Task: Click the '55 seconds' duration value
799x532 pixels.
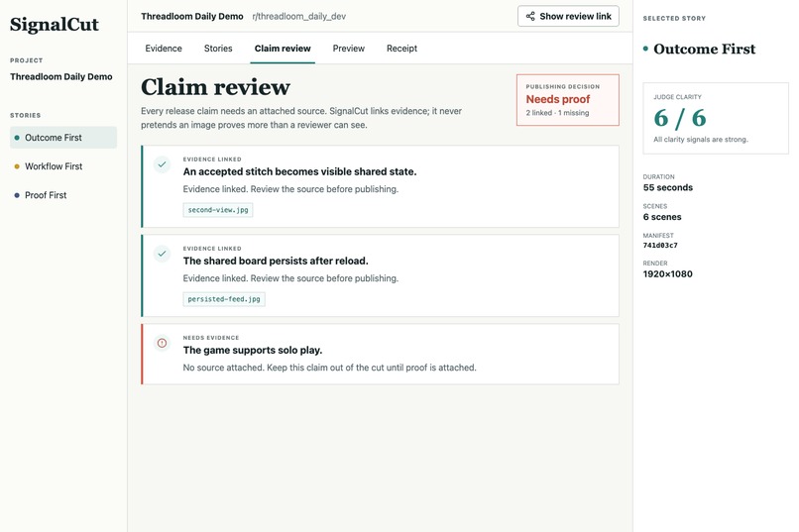Action: tap(668, 187)
